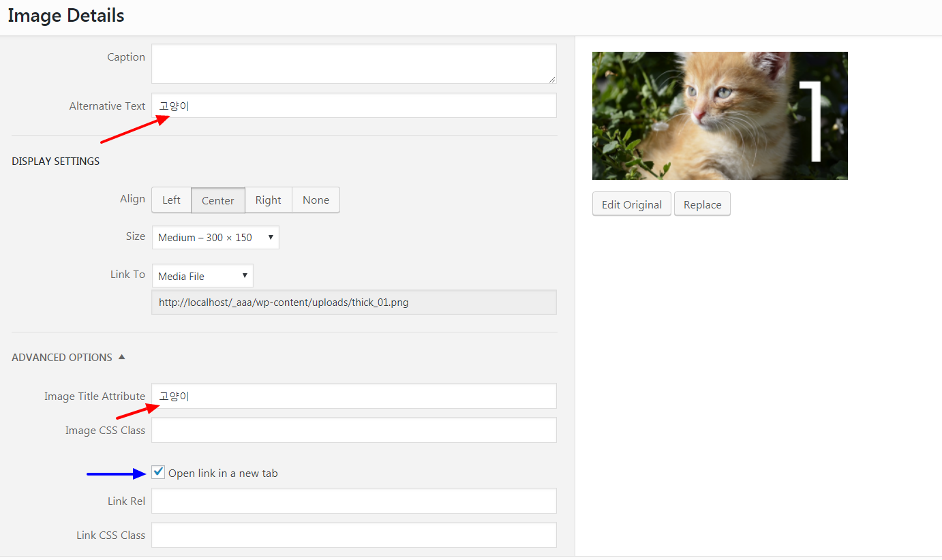Align the image Left
Viewport: 942px width, 560px height.
click(x=171, y=200)
